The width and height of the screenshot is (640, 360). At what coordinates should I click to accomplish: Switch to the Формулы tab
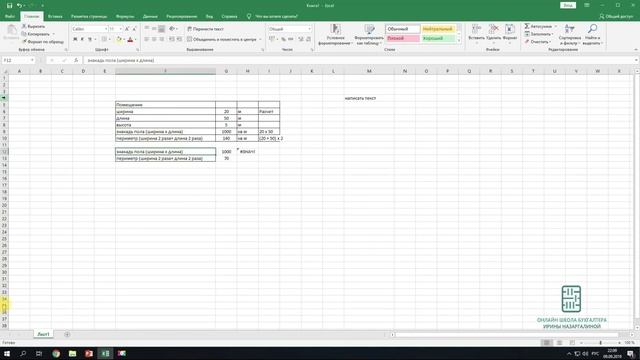(125, 16)
